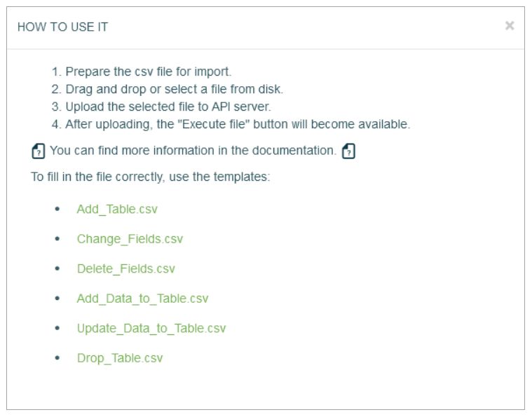Open the documentation icon after 'documentation.'
This screenshot has width=532, height=417.
tap(348, 151)
